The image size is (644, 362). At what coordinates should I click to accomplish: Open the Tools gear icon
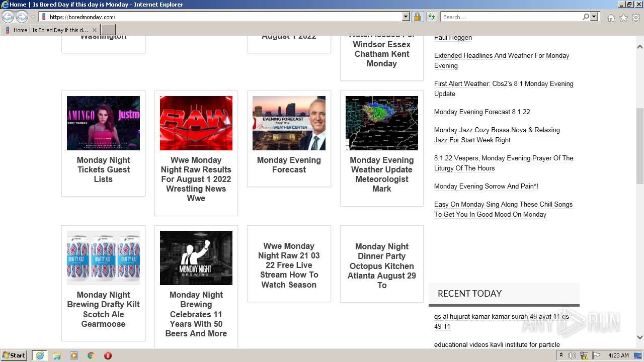point(636,18)
